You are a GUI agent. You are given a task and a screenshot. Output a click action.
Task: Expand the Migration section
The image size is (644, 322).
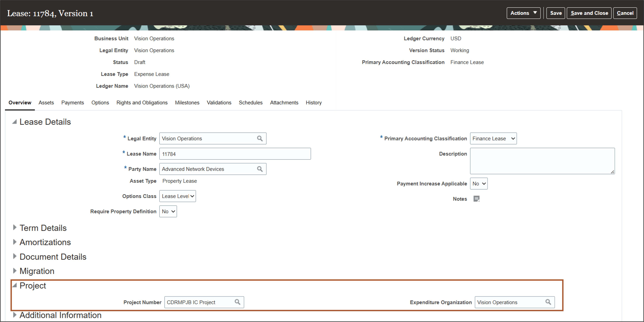click(x=15, y=271)
